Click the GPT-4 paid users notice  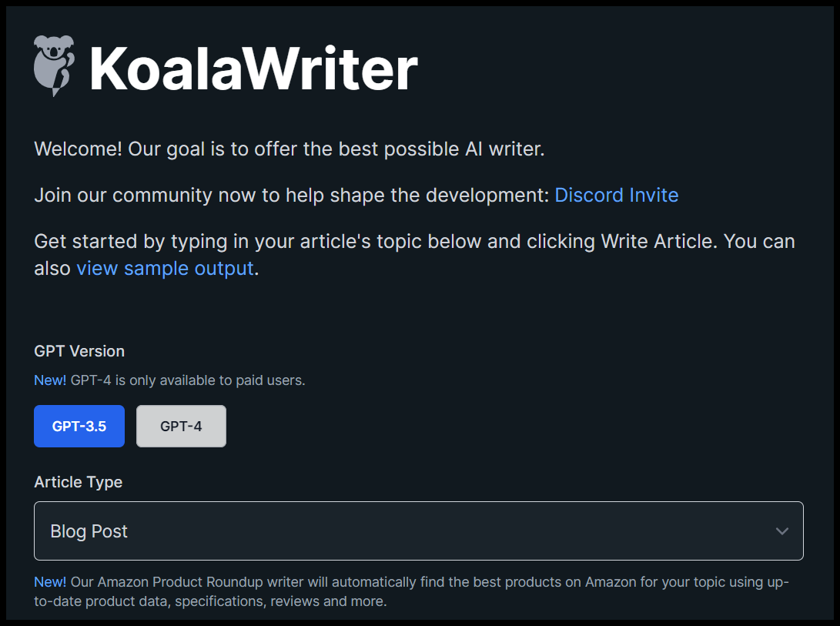coord(188,380)
